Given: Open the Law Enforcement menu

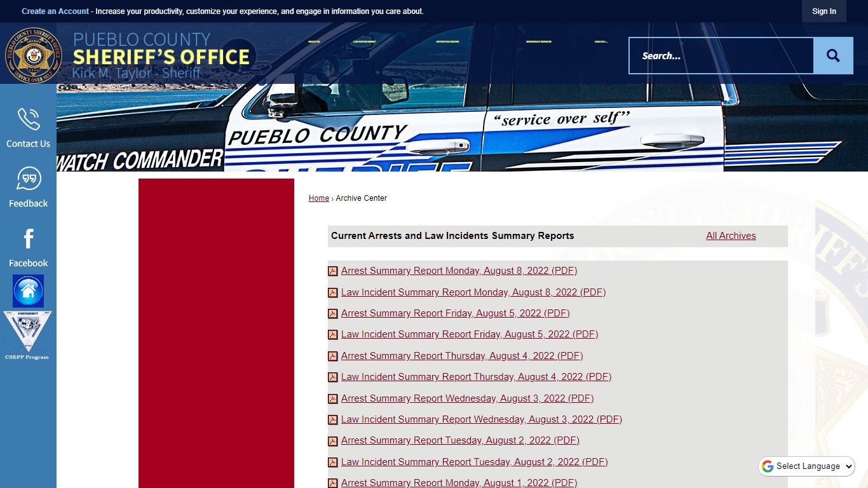Looking at the screenshot, I should [365, 42].
